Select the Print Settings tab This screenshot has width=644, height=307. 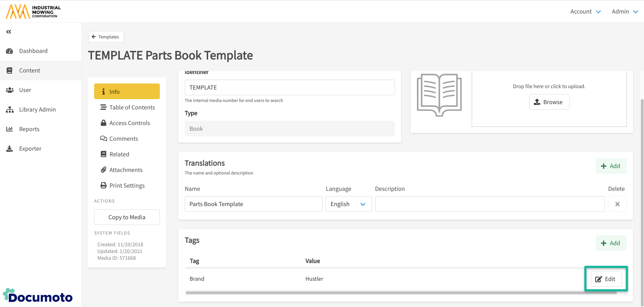(127, 185)
